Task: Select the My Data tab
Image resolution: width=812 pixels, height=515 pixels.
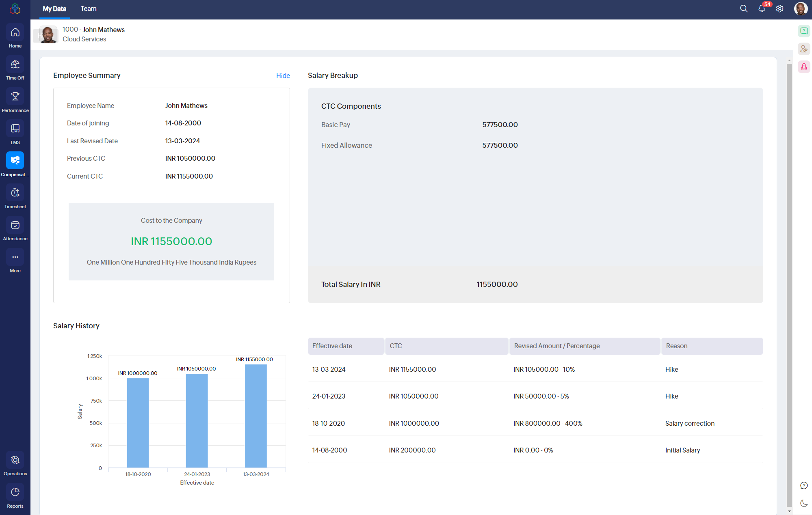Action: pos(54,9)
